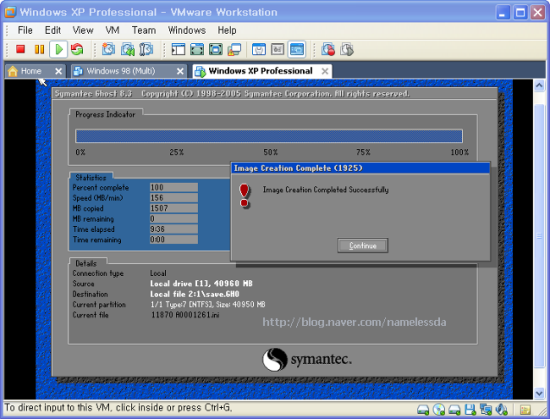Show the greyed appliance view toolbar icon
Viewport: 550px width, 419px height.
[277, 49]
